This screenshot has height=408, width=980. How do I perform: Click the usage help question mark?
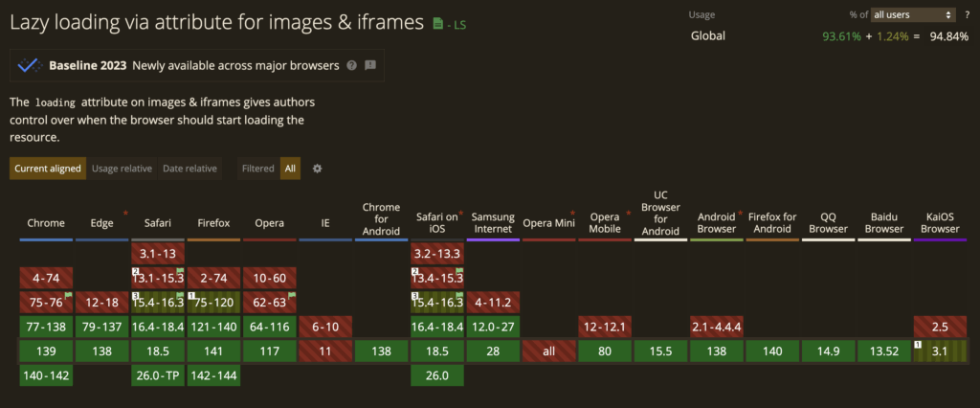967,15
